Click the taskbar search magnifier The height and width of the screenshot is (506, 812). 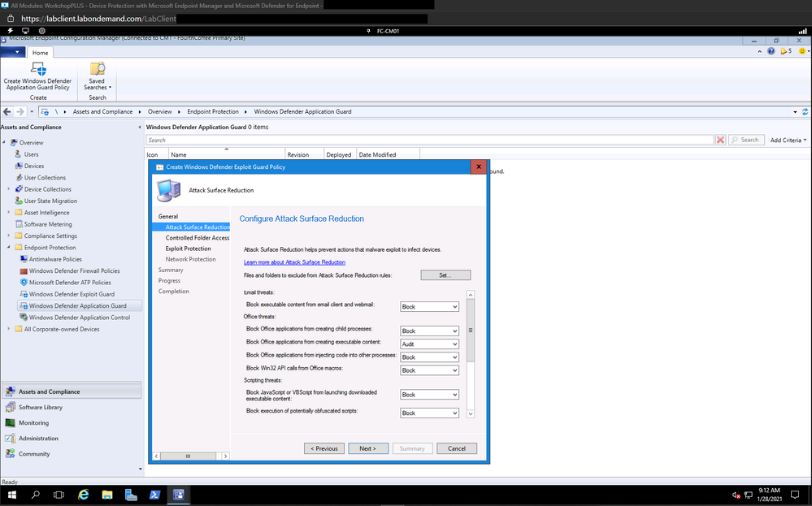35,495
